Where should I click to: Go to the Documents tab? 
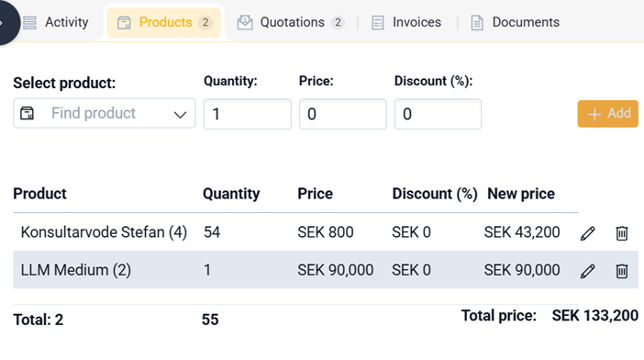pyautogui.click(x=515, y=22)
